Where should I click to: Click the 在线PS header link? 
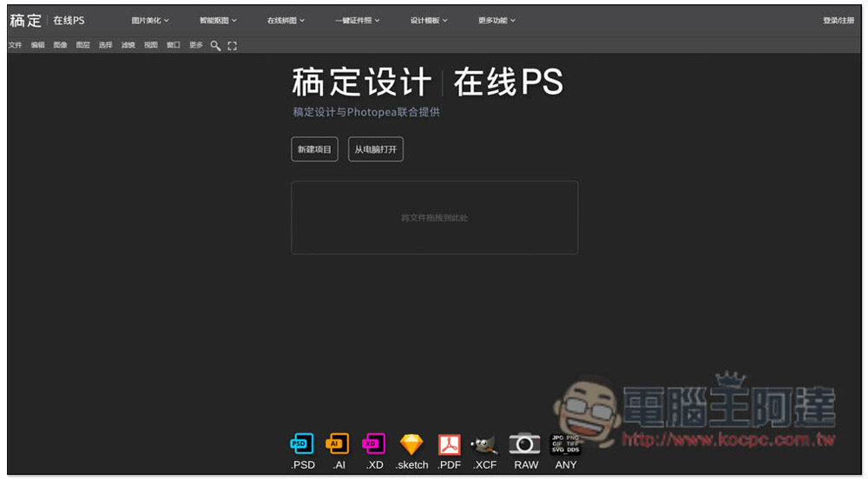tap(69, 21)
